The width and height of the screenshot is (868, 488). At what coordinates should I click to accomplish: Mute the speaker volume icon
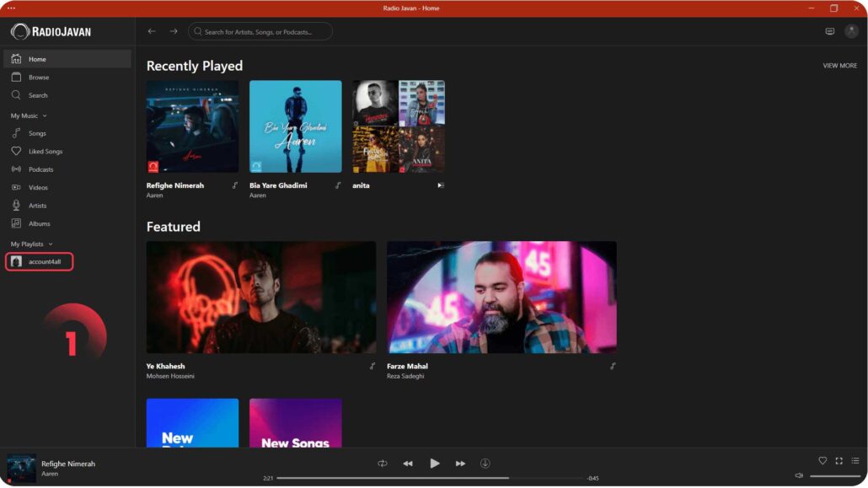[799, 476]
